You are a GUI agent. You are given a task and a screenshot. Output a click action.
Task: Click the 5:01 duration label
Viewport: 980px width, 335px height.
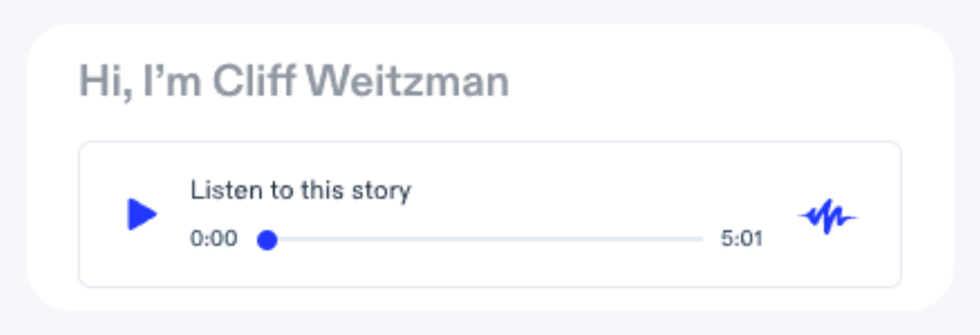742,239
